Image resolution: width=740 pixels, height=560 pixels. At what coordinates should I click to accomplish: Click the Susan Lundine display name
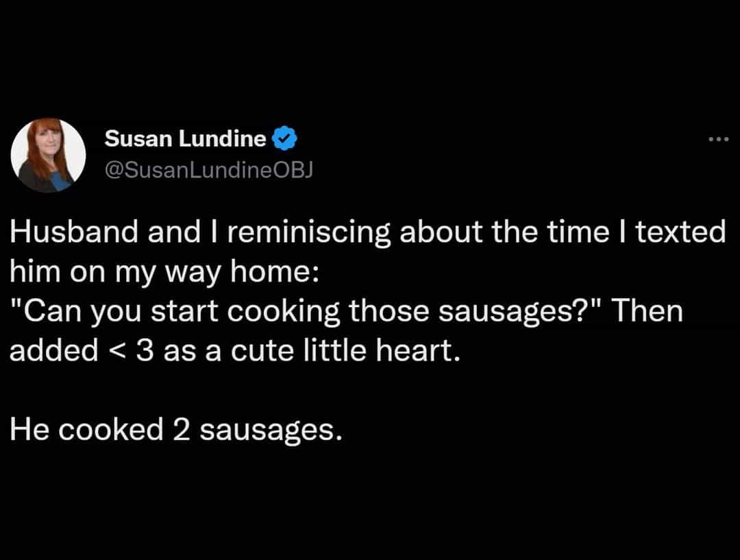pyautogui.click(x=185, y=139)
